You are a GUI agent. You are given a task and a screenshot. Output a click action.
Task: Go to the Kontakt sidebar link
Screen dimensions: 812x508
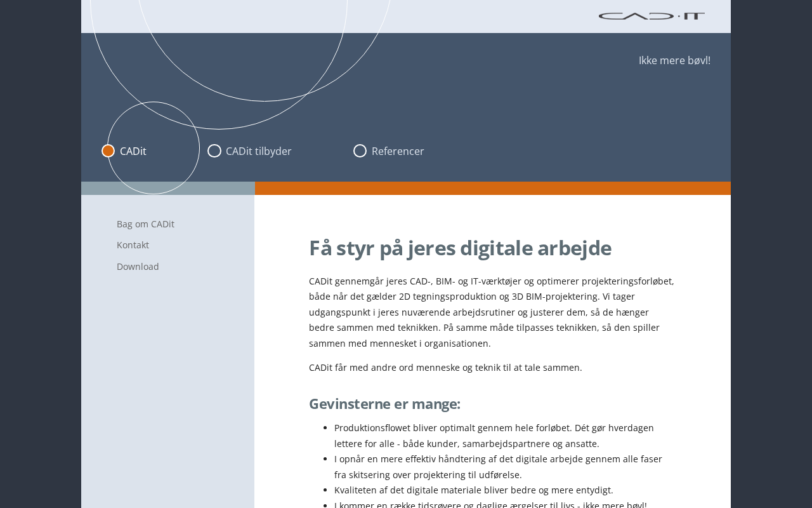(x=133, y=245)
